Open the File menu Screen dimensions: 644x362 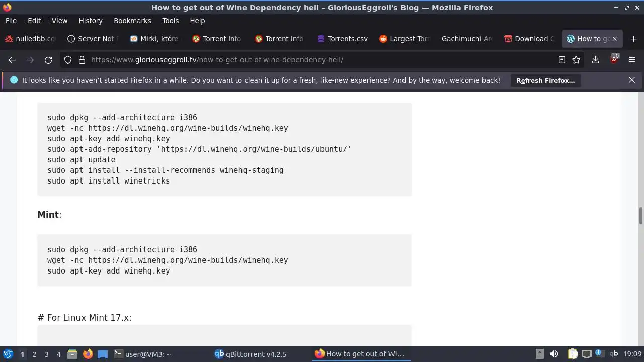11,21
